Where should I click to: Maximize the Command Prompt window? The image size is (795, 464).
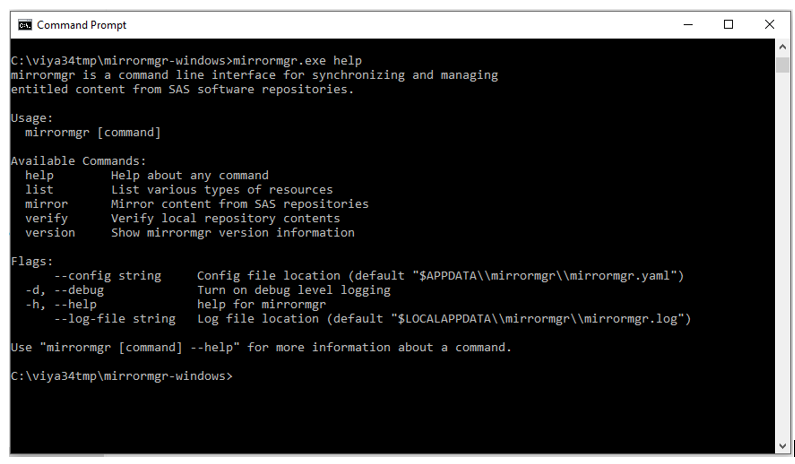click(x=728, y=24)
